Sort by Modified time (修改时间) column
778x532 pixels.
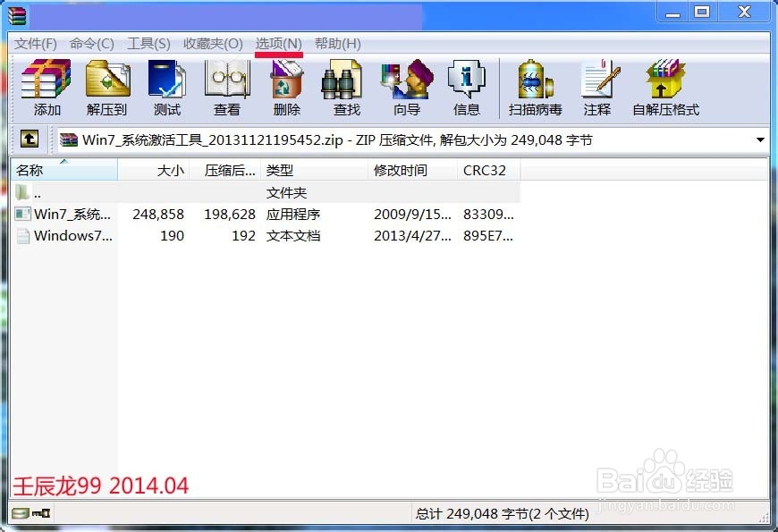(413, 170)
